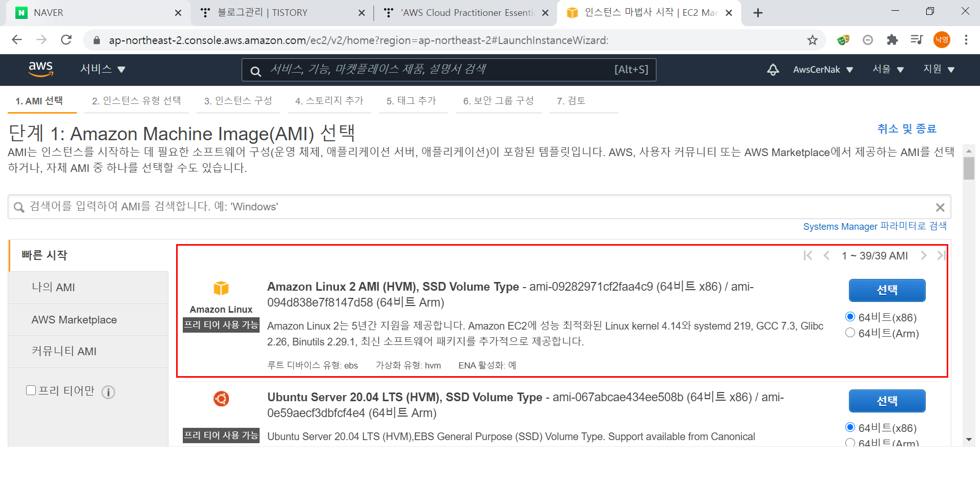Click the browser address bar URL
The height and width of the screenshot is (479, 980).
(x=358, y=40)
